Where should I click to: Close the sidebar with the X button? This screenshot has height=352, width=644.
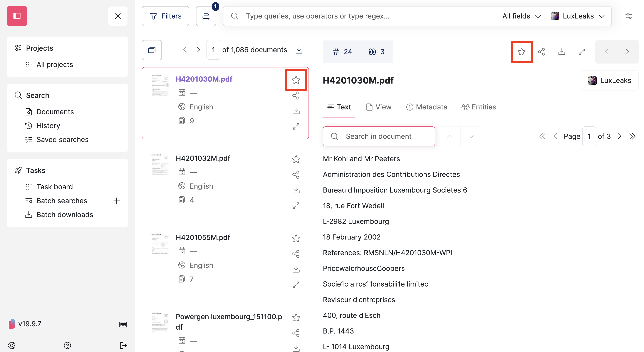[118, 16]
